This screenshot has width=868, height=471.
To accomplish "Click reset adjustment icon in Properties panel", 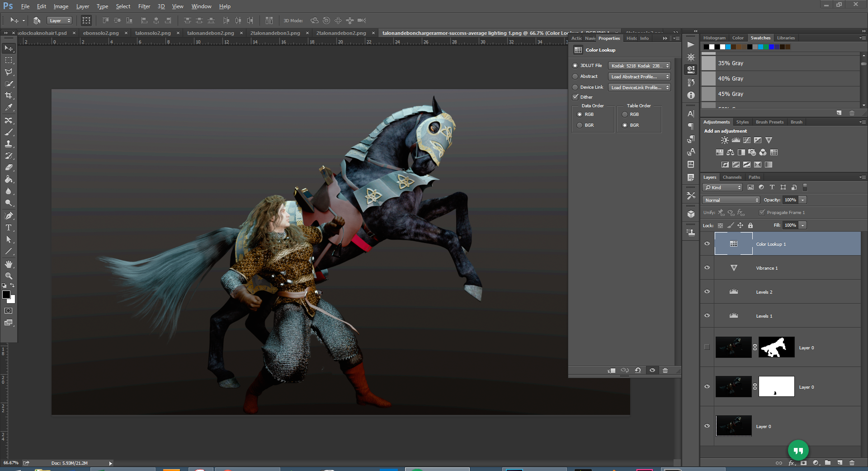I will 638,370.
